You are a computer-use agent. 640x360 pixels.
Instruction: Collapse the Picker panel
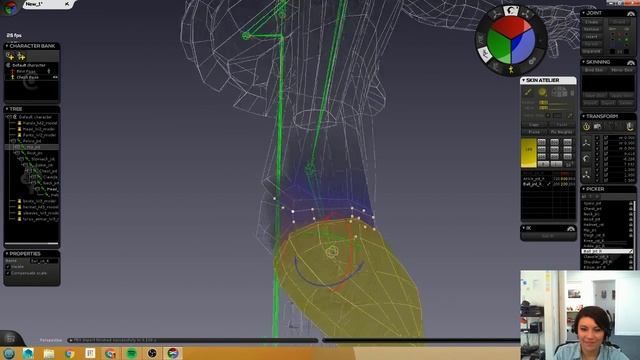pos(584,189)
